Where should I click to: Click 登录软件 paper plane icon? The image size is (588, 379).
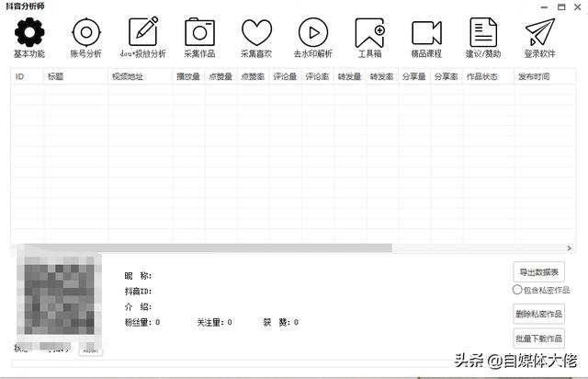539,32
